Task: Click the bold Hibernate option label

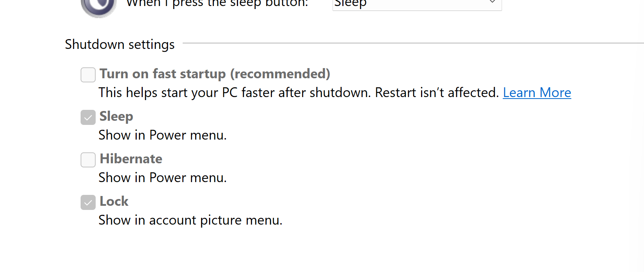Action: tap(131, 159)
